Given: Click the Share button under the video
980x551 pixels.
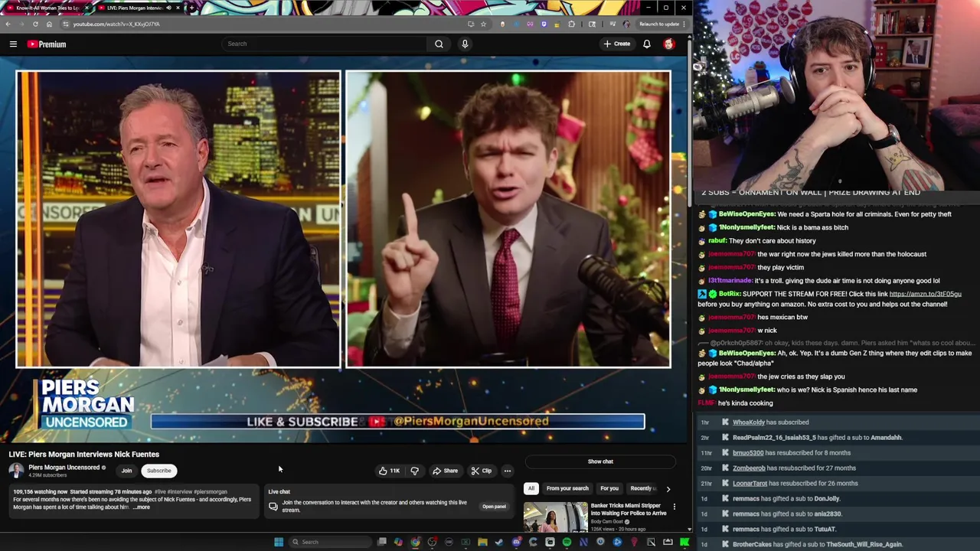Looking at the screenshot, I should tap(445, 471).
